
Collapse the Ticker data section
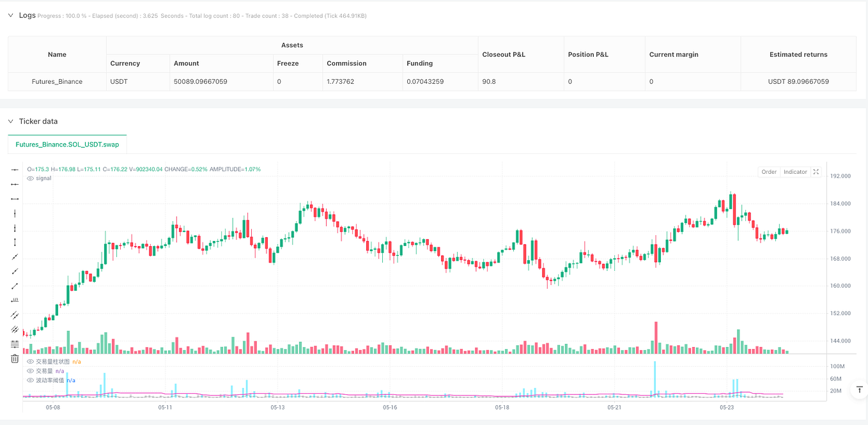pos(10,121)
